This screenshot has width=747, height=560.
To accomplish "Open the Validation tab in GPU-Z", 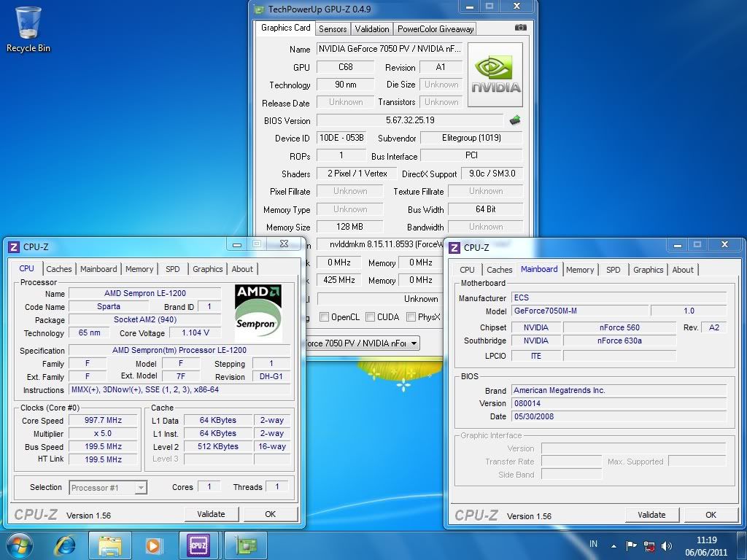I will coord(372,29).
